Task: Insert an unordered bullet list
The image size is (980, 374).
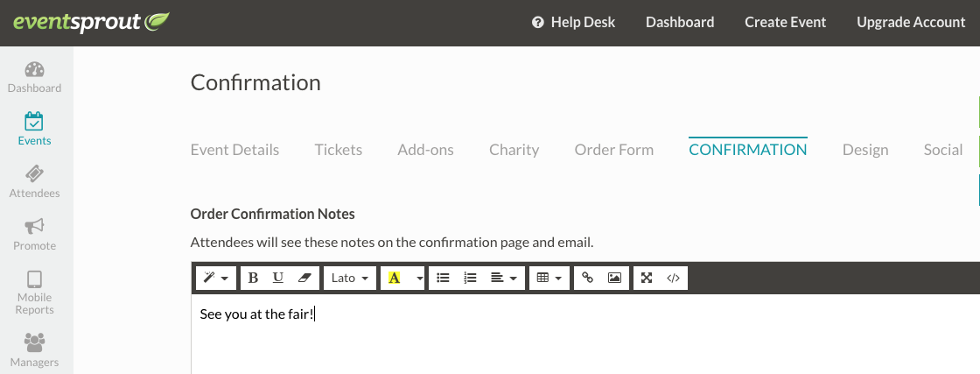Action: [443, 278]
